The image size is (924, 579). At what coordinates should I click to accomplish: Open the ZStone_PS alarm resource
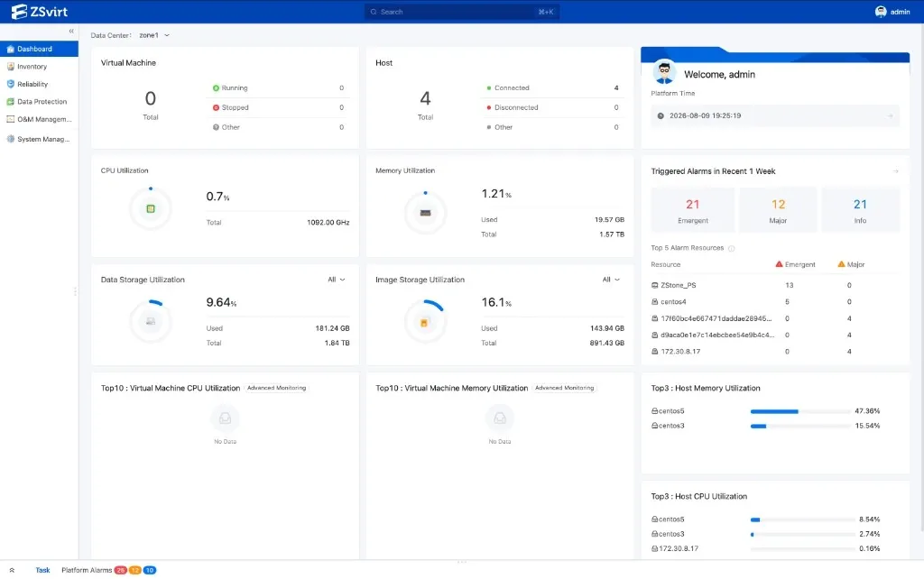(x=679, y=285)
